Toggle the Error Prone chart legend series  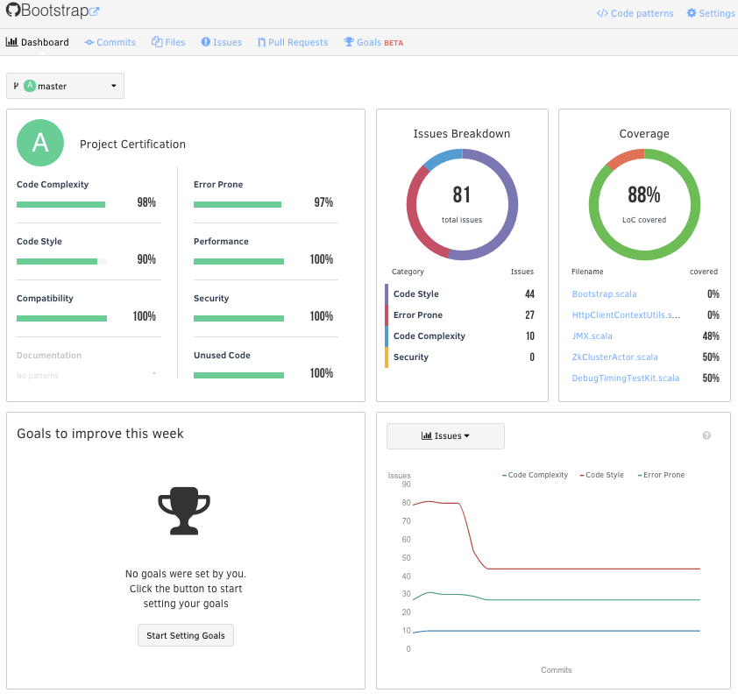(661, 475)
